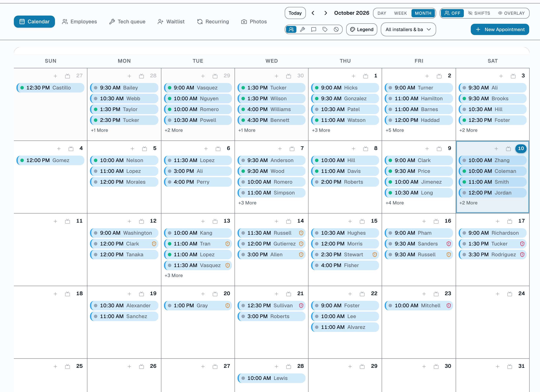Click the shield icon on 12:00 PM Clark
This screenshot has height=392, width=540.
154,244
